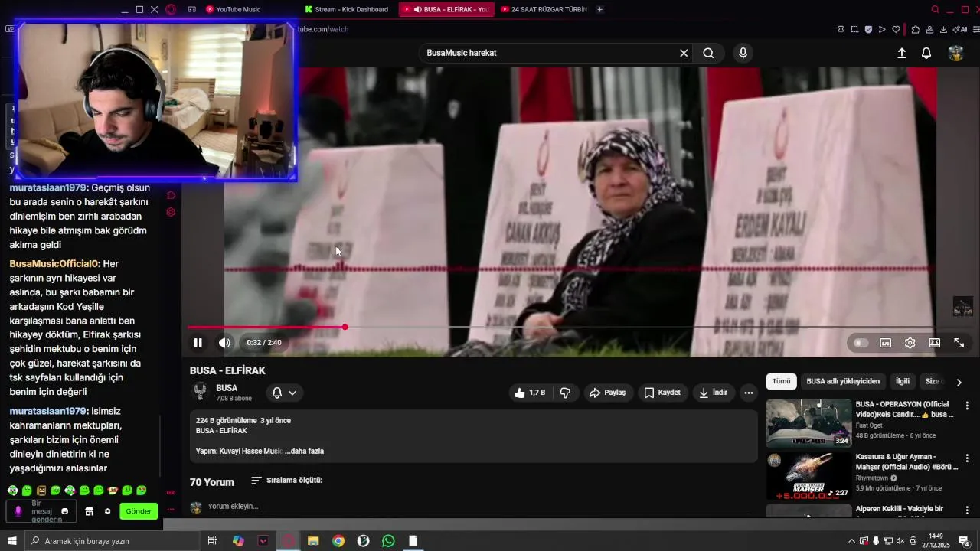Open the upload video icon
Viewport: 980px width, 551px height.
click(902, 53)
